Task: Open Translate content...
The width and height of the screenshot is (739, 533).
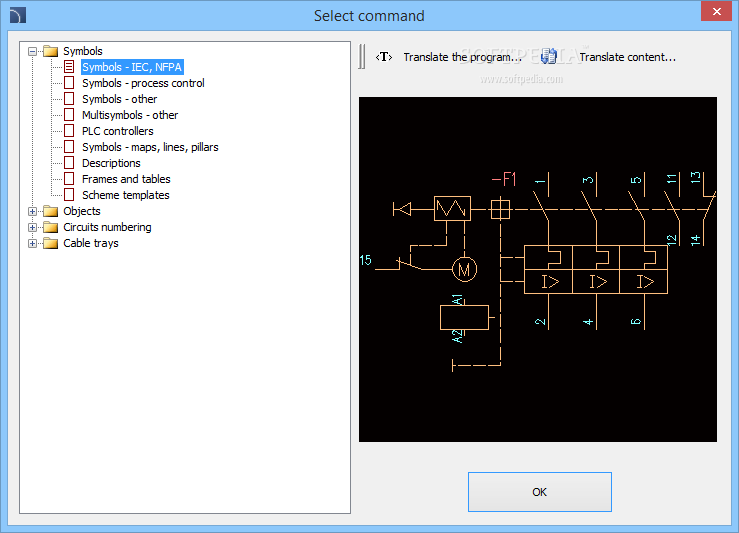Action: [x=628, y=57]
